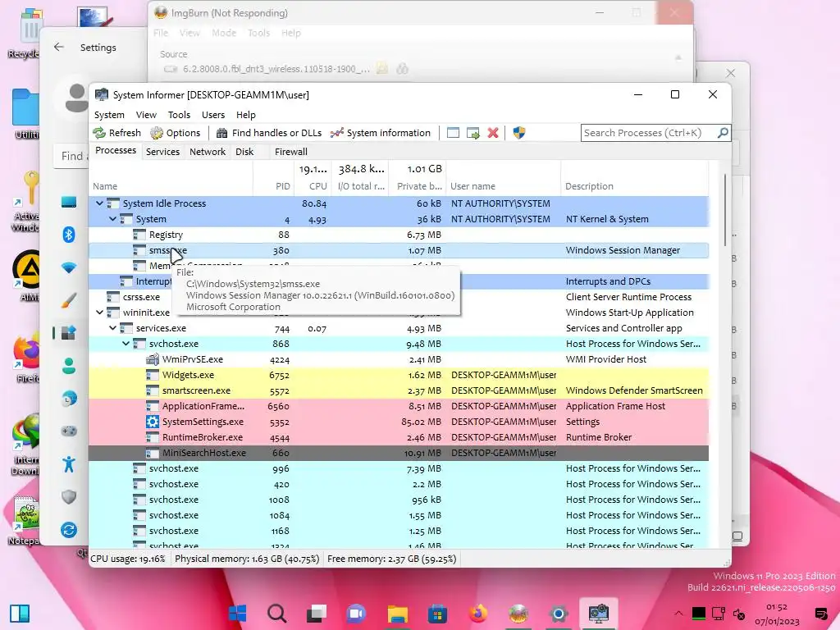Screen dimensions: 840x630
Task: Click Free memory in the status bar
Action: (391, 559)
